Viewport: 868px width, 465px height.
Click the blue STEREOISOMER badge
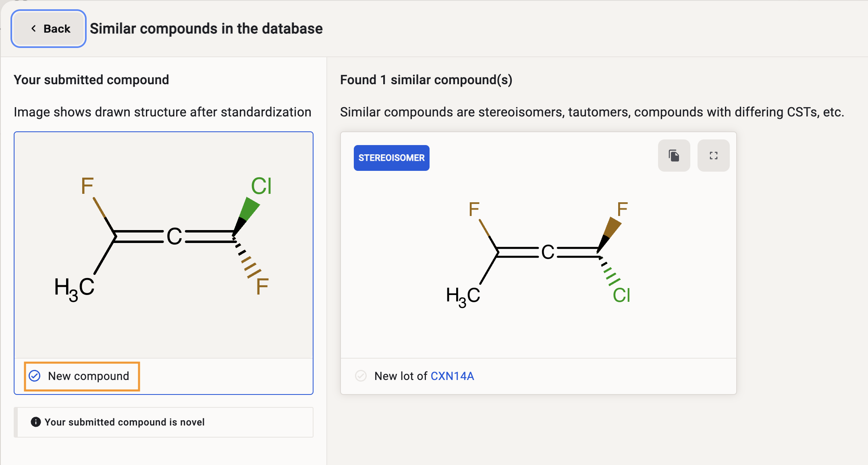click(x=391, y=158)
